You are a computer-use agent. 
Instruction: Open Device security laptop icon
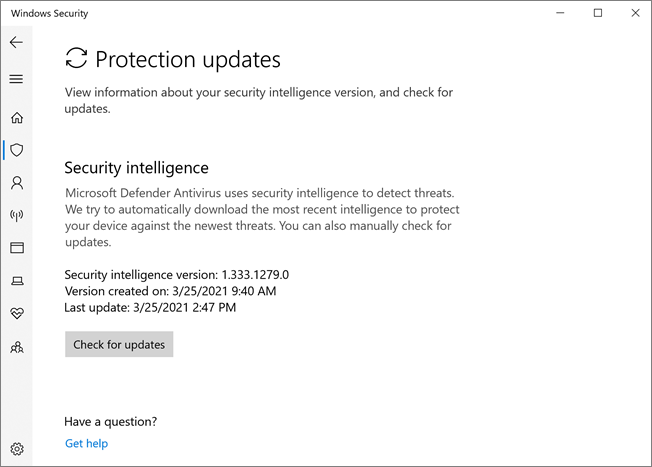pyautogui.click(x=16, y=281)
